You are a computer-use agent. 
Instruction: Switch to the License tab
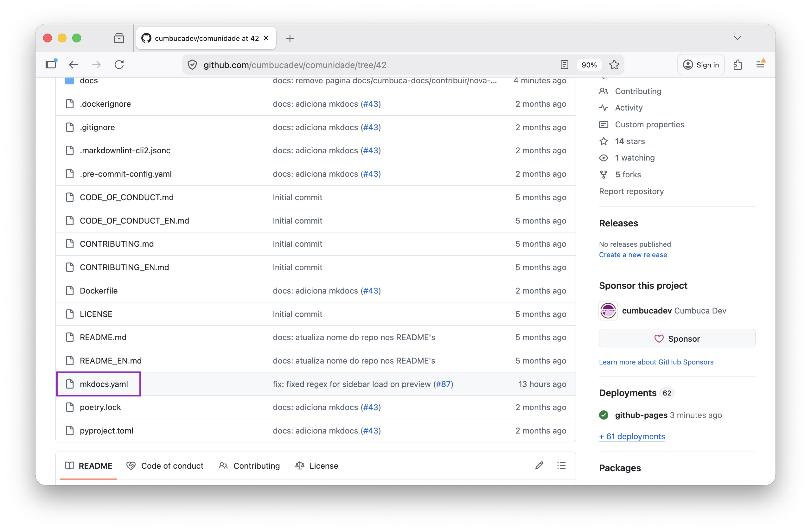tap(317, 465)
